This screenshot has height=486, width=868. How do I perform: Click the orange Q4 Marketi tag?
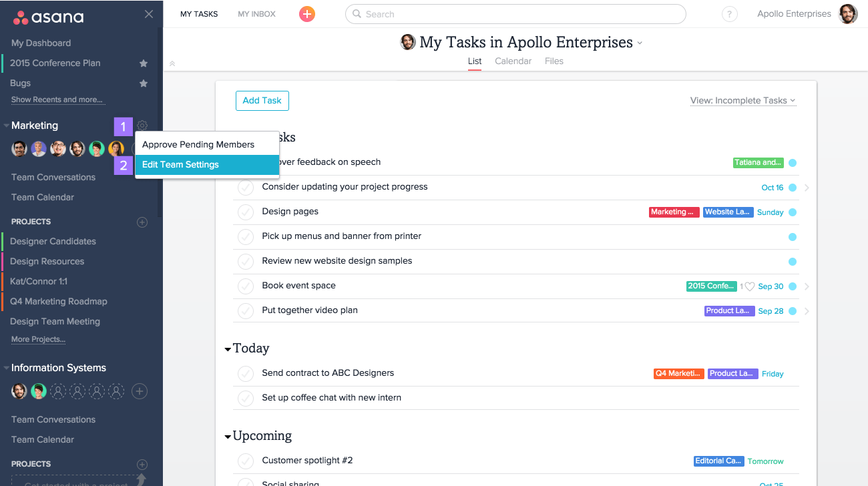click(x=679, y=374)
